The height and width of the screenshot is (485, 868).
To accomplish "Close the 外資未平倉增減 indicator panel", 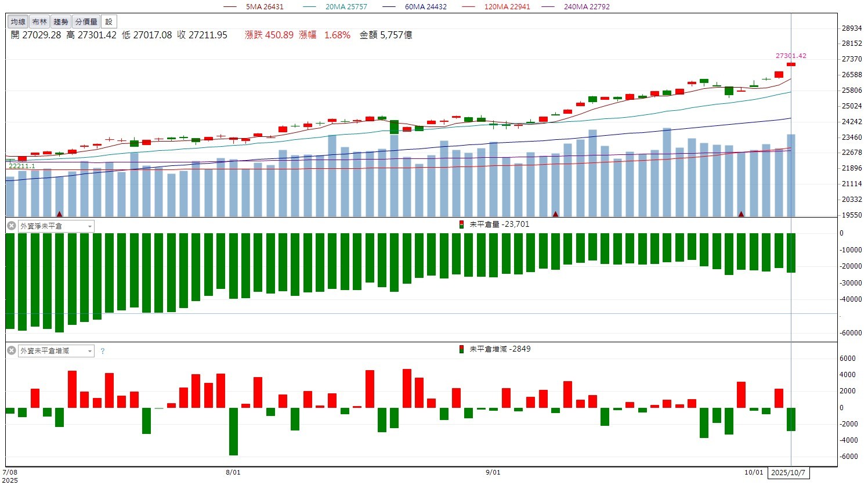I will click(x=11, y=351).
